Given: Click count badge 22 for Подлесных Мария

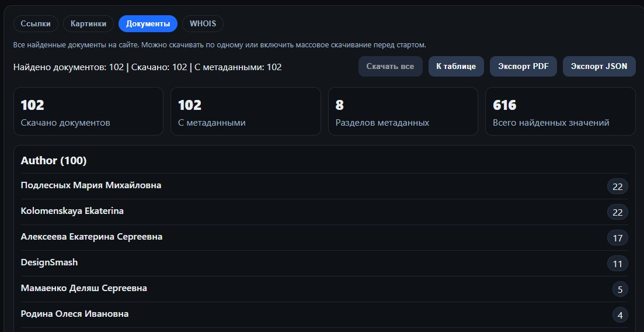Looking at the screenshot, I should tap(618, 187).
